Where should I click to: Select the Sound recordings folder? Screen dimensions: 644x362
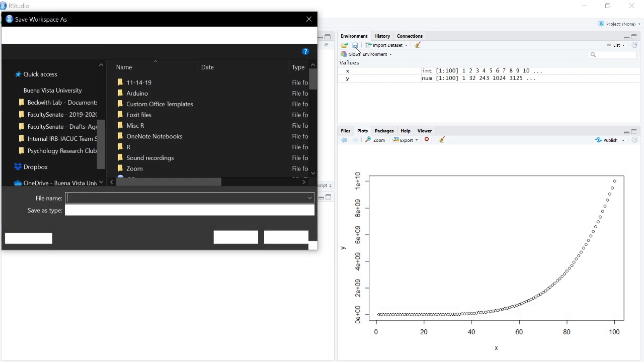click(150, 158)
